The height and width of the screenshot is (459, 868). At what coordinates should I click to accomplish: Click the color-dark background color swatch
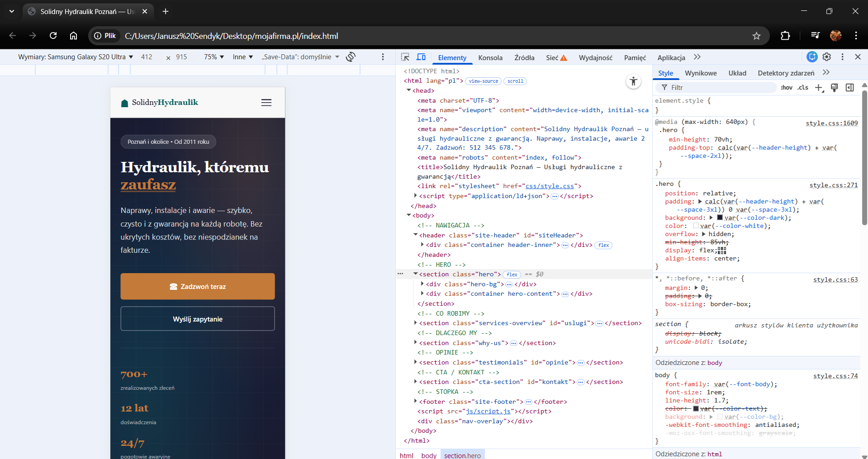[720, 218]
